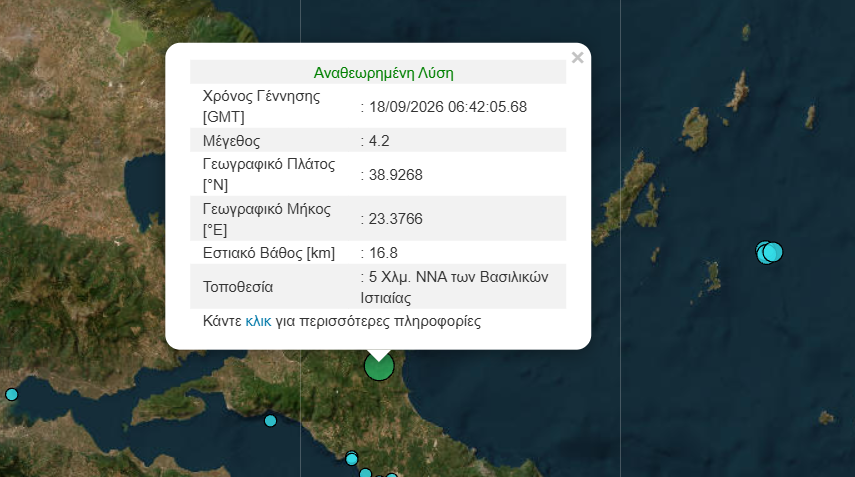Select the cyan marker at the far-left coast

11,394
